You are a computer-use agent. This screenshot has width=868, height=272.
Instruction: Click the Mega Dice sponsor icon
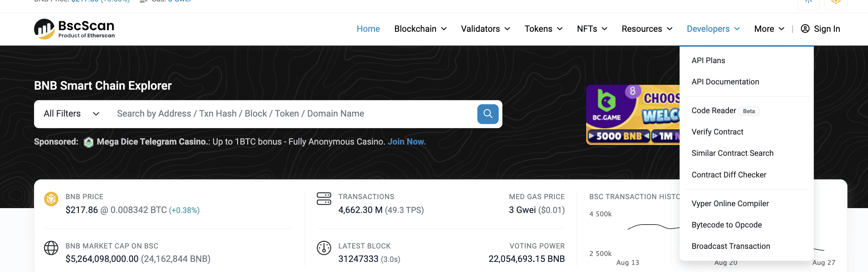(89, 142)
